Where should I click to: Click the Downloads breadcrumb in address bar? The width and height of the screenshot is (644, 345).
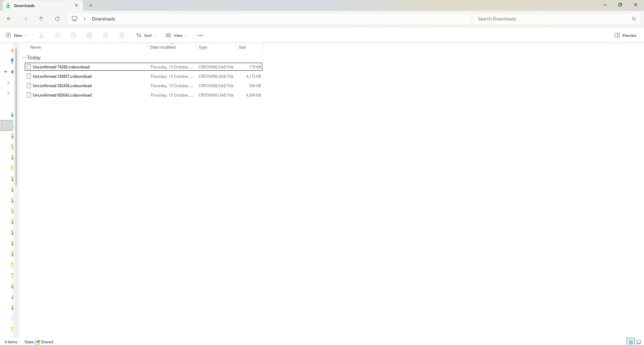103,19
